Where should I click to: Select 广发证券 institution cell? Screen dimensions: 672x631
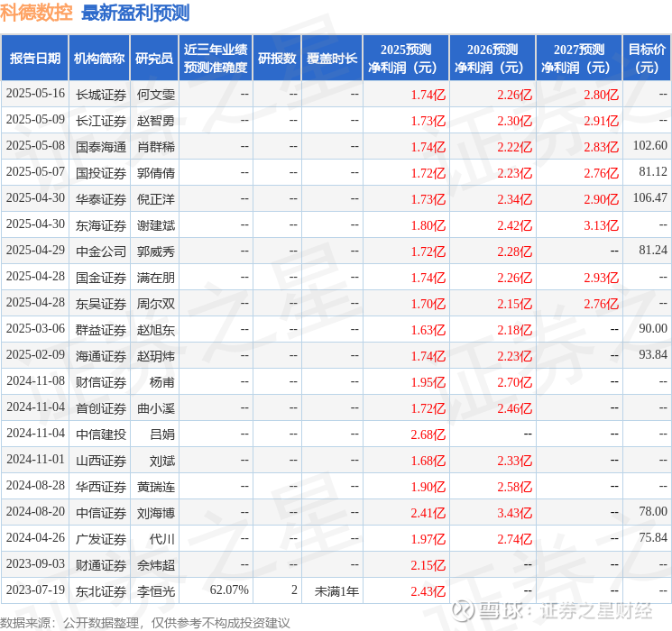(x=101, y=539)
